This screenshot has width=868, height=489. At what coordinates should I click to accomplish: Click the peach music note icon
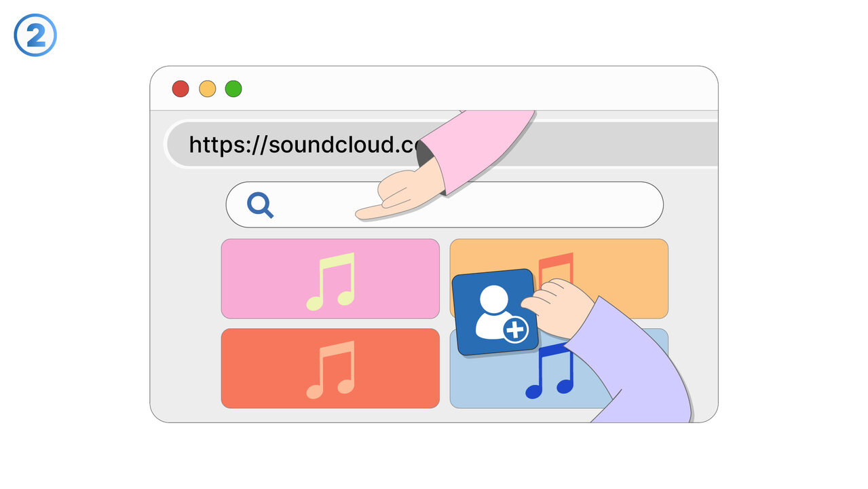click(x=331, y=369)
